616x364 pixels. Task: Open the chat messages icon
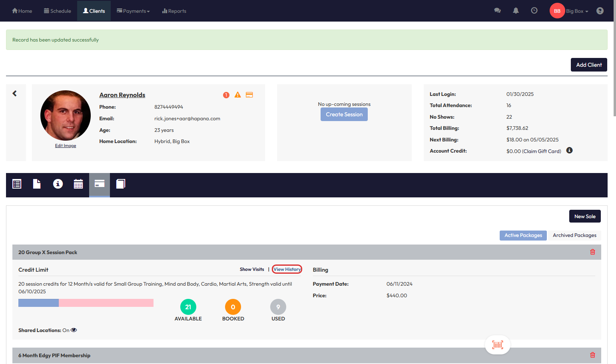497,11
